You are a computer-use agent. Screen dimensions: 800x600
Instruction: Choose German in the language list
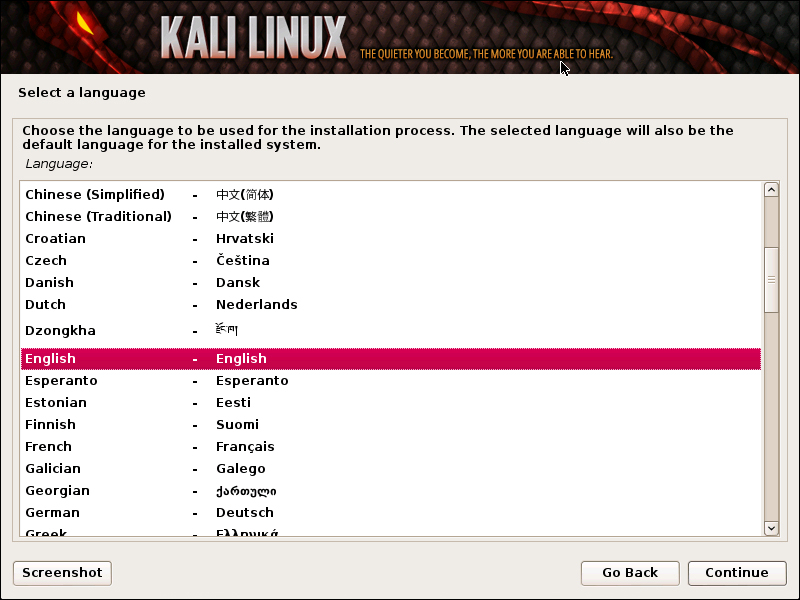tap(391, 512)
